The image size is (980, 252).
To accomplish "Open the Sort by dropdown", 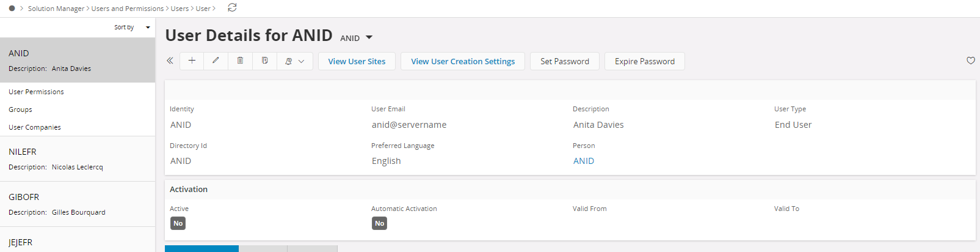I will tap(132, 28).
